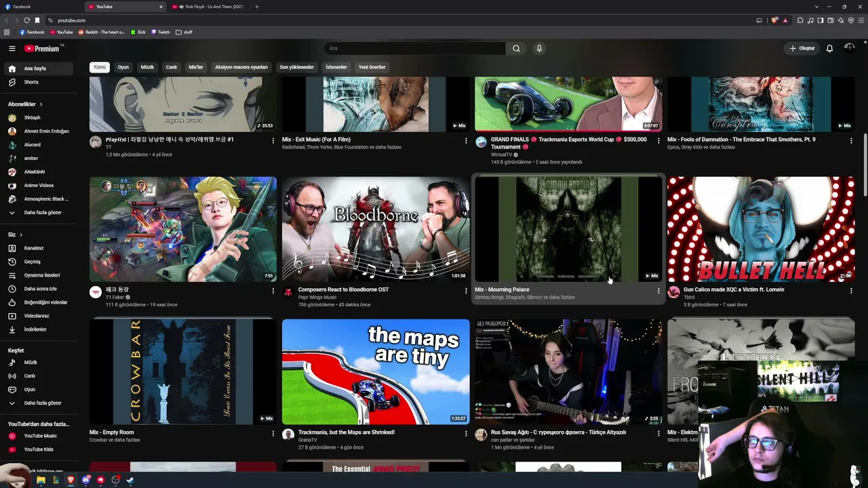Screen dimensions: 868x488
Task: Open Kanalınız your channel
Action: click(39, 248)
